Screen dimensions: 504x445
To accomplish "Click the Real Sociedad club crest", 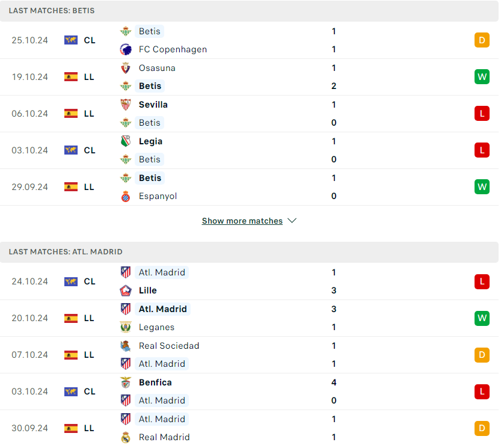I will [125, 346].
